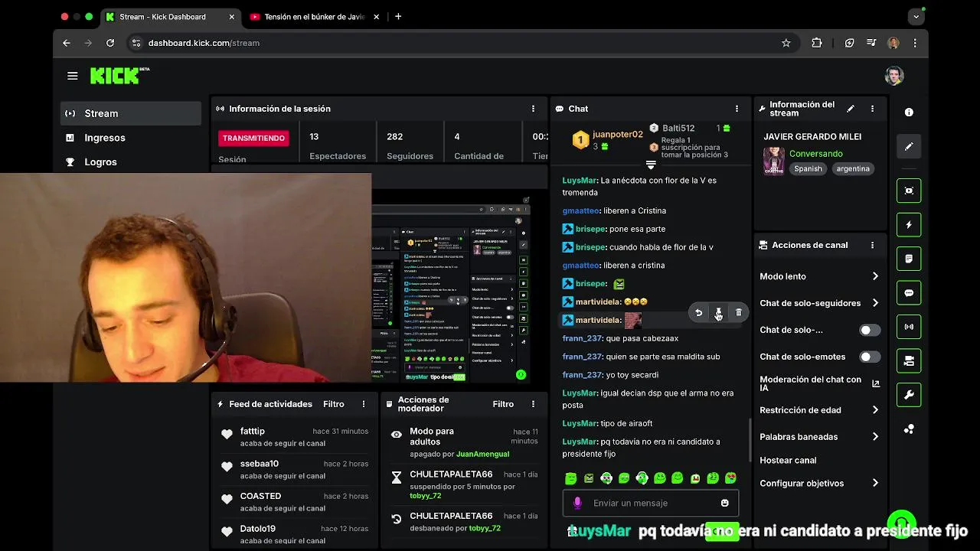Go to Stream in left navigation

point(131,113)
